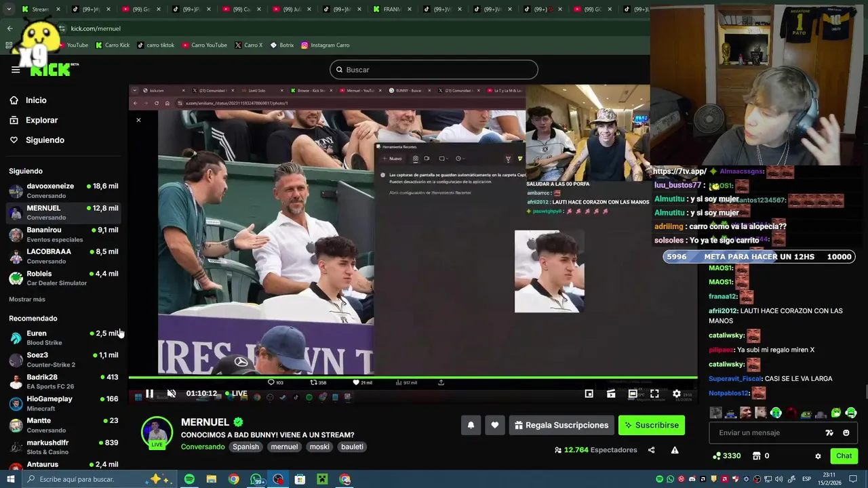Click the Conversando category link
Viewport: 868px width, 488px height.
[203, 447]
